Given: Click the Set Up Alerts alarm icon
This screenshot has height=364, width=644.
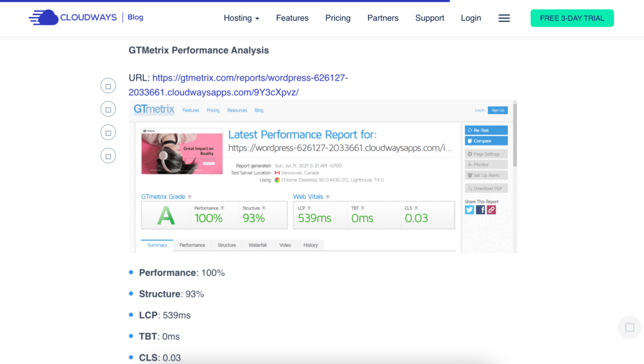Looking at the screenshot, I should tap(470, 175).
